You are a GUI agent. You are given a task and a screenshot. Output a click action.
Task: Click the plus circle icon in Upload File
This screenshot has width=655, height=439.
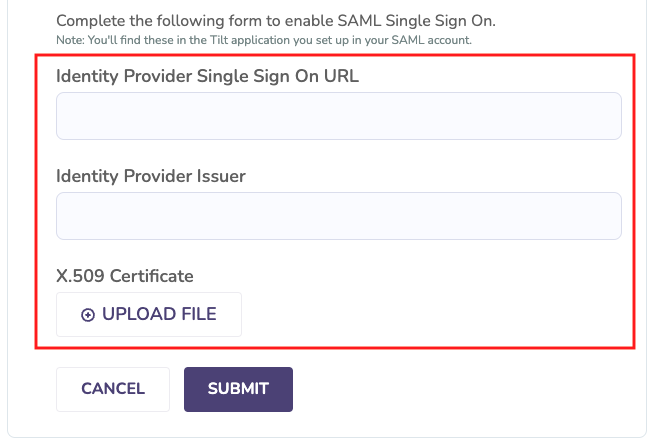point(88,315)
